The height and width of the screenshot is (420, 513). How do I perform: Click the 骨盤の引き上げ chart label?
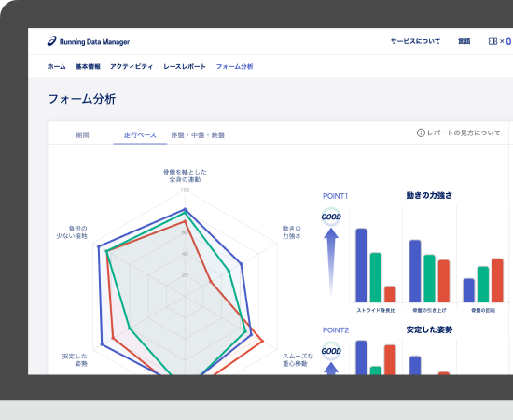[x=429, y=310]
